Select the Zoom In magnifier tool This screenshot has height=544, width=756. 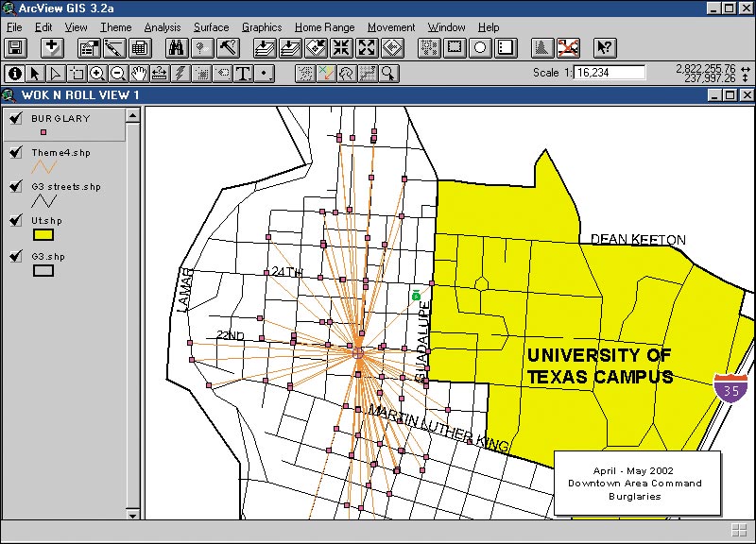click(97, 74)
